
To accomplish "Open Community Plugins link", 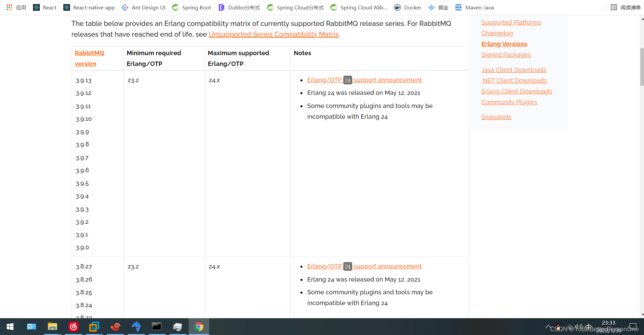I will (509, 102).
